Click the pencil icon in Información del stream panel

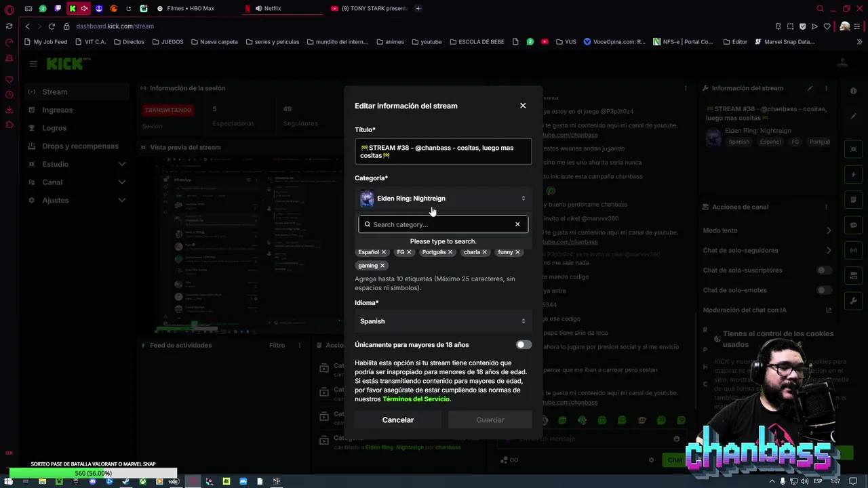click(x=810, y=88)
